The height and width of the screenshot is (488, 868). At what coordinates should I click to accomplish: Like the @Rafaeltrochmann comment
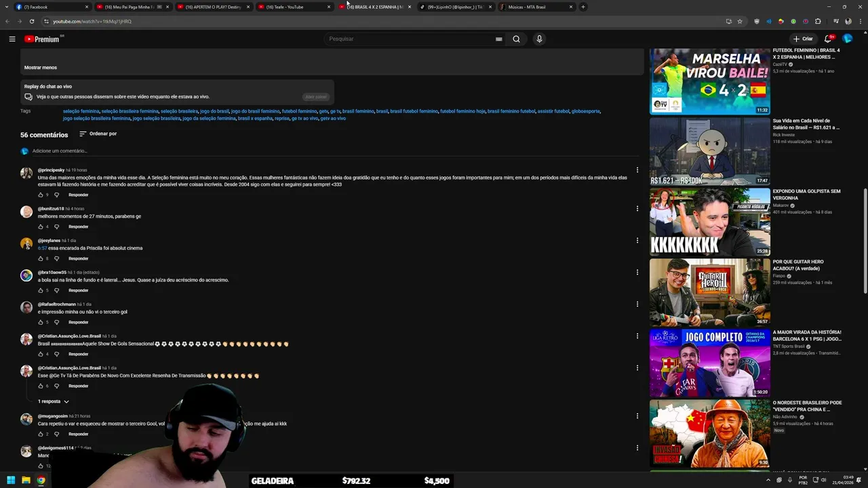(41, 322)
